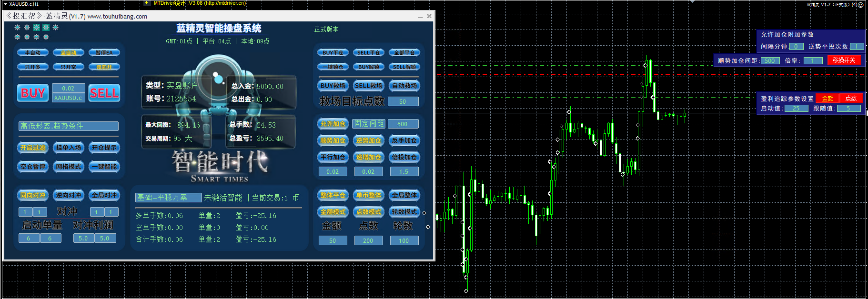The height and width of the screenshot is (299, 868).
Task: Click the smiley face EA status icon
Action: (860, 4)
